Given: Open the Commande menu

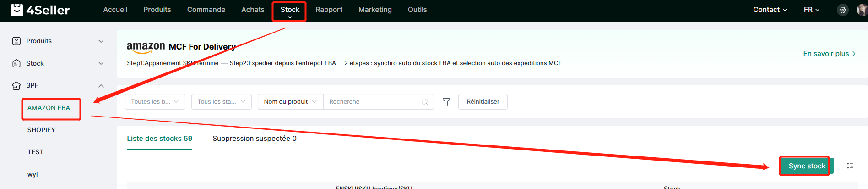Looking at the screenshot, I should click(206, 10).
